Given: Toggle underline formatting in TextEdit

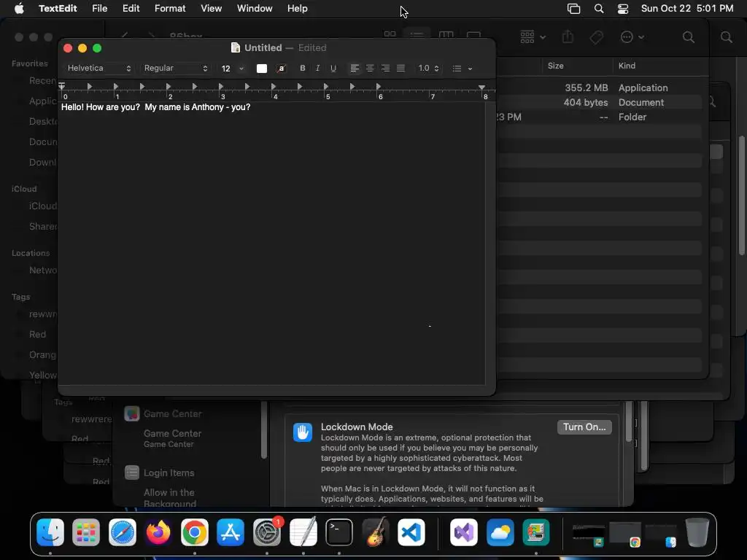Looking at the screenshot, I should (333, 68).
